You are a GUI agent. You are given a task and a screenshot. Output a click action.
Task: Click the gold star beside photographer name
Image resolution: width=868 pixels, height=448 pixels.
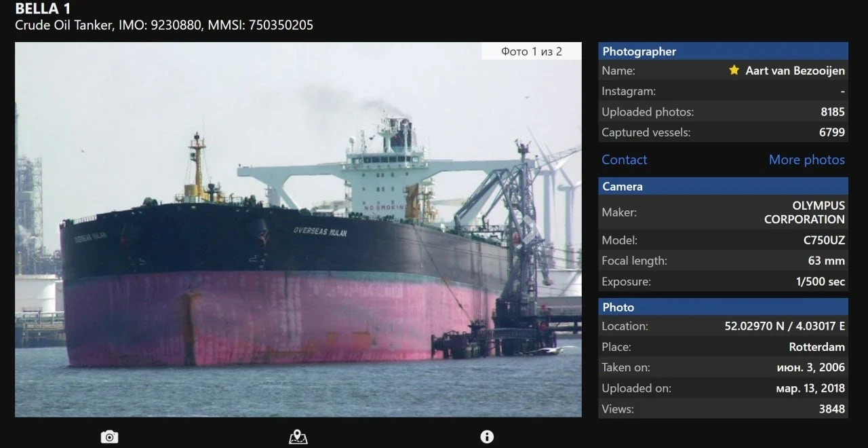[x=734, y=71]
